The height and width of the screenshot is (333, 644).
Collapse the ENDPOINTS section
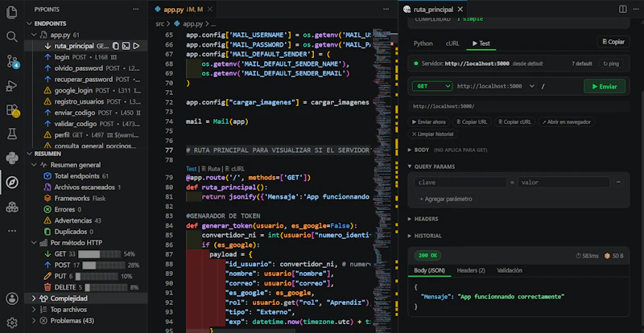29,24
